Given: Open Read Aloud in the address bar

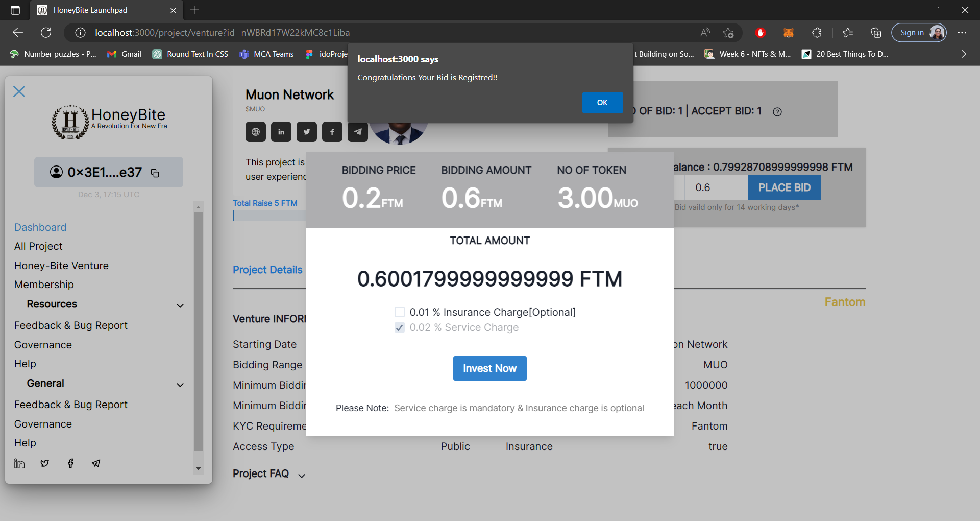Looking at the screenshot, I should tap(705, 33).
